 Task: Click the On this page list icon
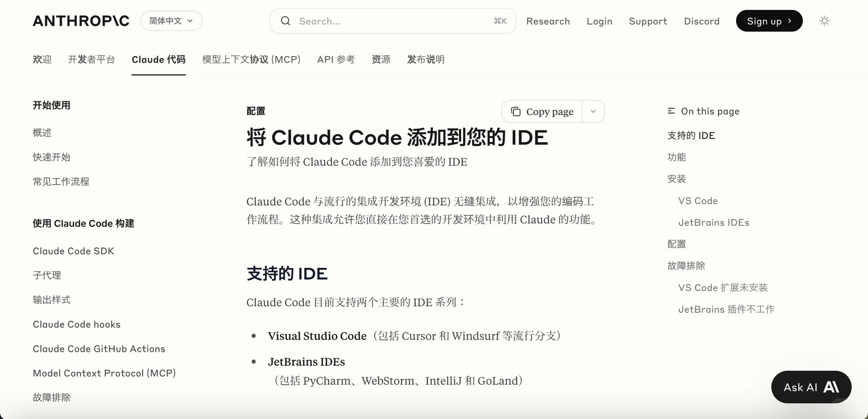click(x=671, y=111)
